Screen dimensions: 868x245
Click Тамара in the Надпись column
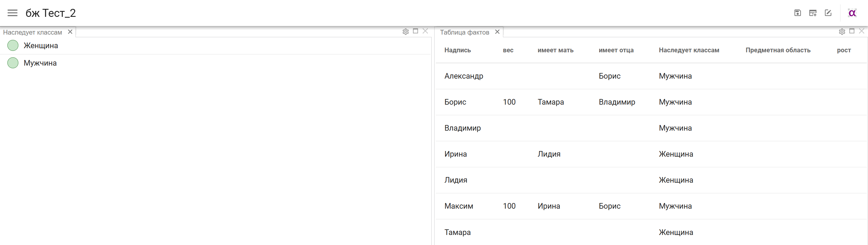pyautogui.click(x=458, y=232)
